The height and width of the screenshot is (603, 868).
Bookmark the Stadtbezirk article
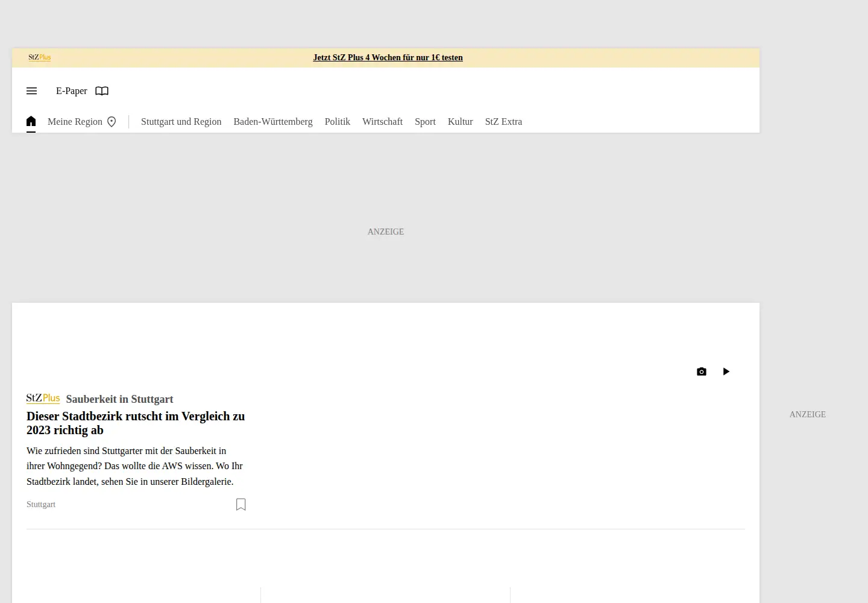[241, 504]
